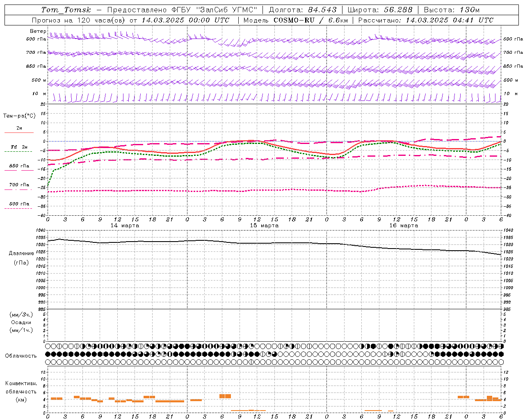Click the left '500 м' wind row label
525x420 pixels.
(x=39, y=80)
